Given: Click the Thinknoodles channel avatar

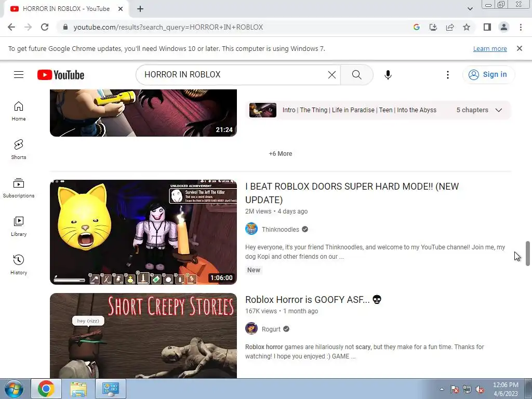Looking at the screenshot, I should coord(251,229).
